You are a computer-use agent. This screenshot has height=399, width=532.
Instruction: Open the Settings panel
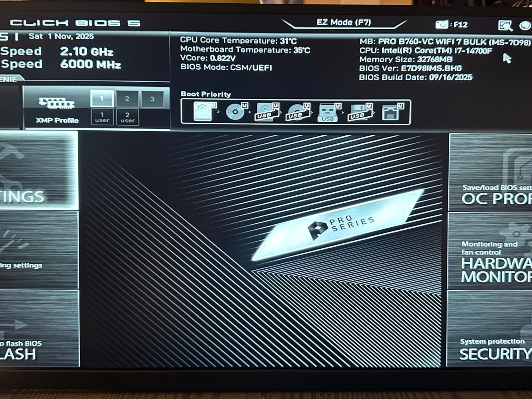click(39, 170)
